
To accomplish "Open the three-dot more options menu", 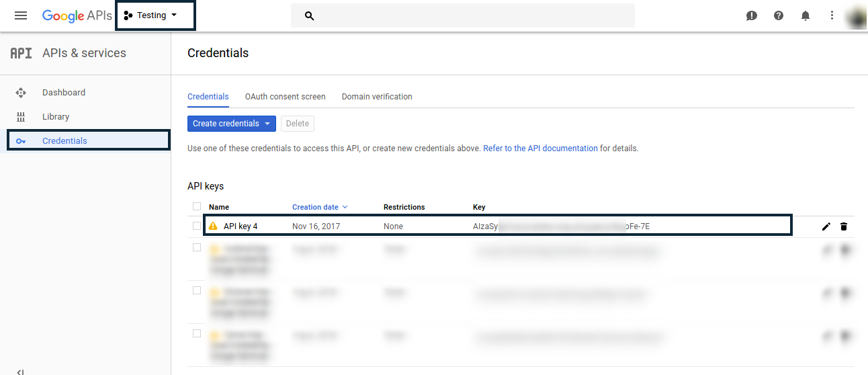I will [832, 15].
